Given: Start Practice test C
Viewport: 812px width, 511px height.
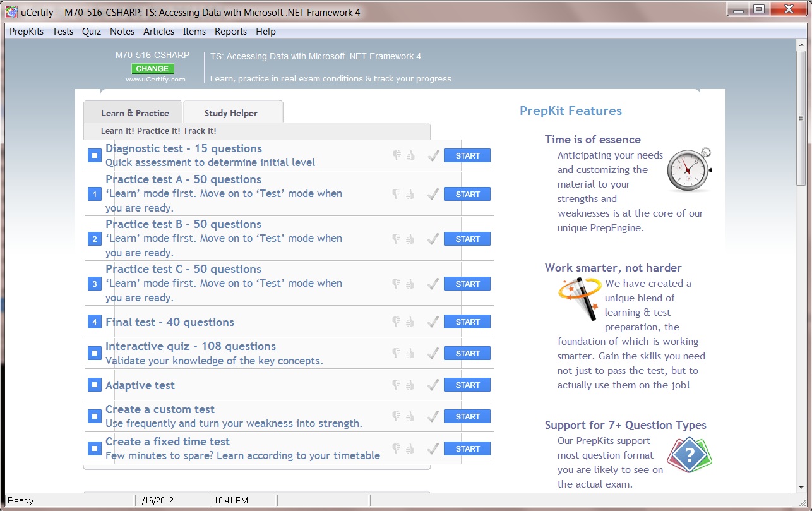Looking at the screenshot, I should (467, 284).
